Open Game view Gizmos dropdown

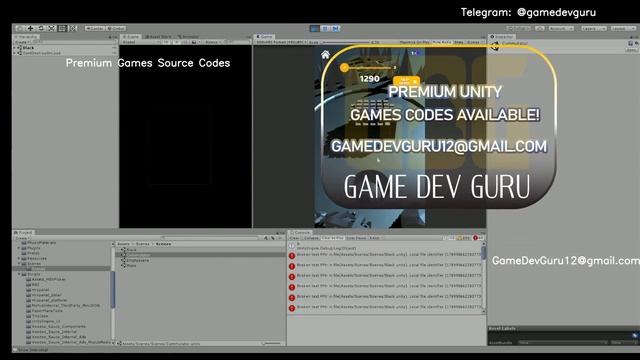(474, 42)
